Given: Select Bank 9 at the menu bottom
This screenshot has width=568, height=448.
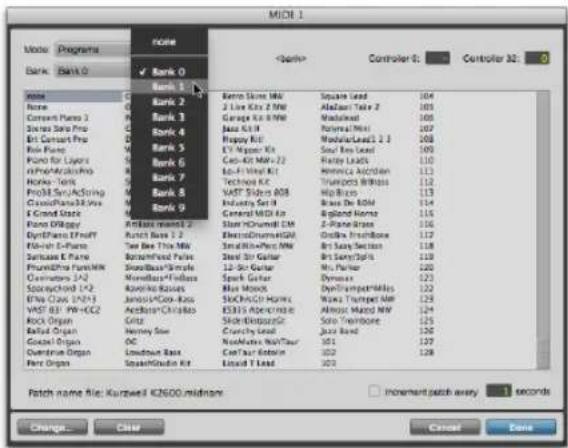Looking at the screenshot, I should (169, 208).
